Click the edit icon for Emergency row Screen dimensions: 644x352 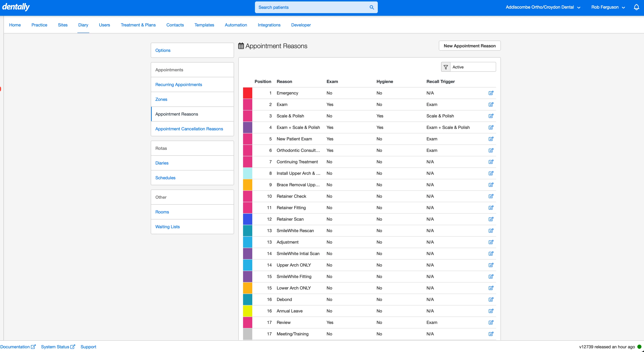point(491,93)
